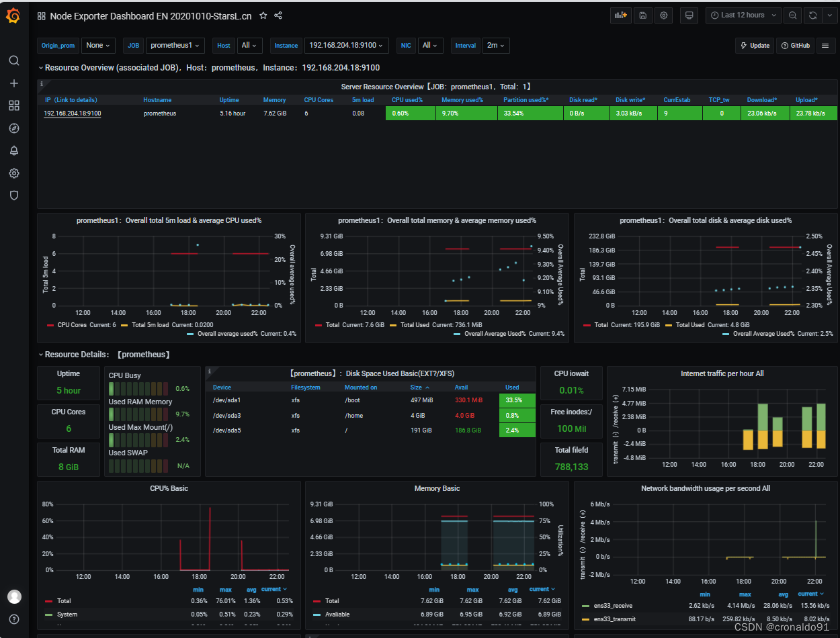Save the dashboard with disk icon
The width and height of the screenshot is (840, 638).
642,15
